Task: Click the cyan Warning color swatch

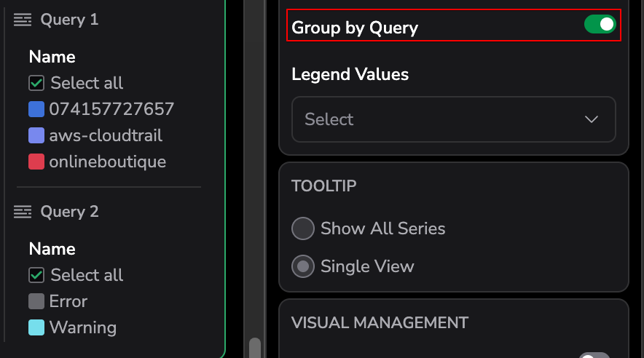Action: pyautogui.click(x=36, y=327)
